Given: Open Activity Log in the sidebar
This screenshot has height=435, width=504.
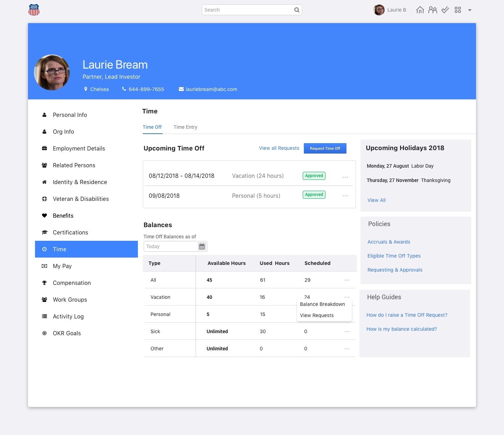Looking at the screenshot, I should (x=86, y=316).
